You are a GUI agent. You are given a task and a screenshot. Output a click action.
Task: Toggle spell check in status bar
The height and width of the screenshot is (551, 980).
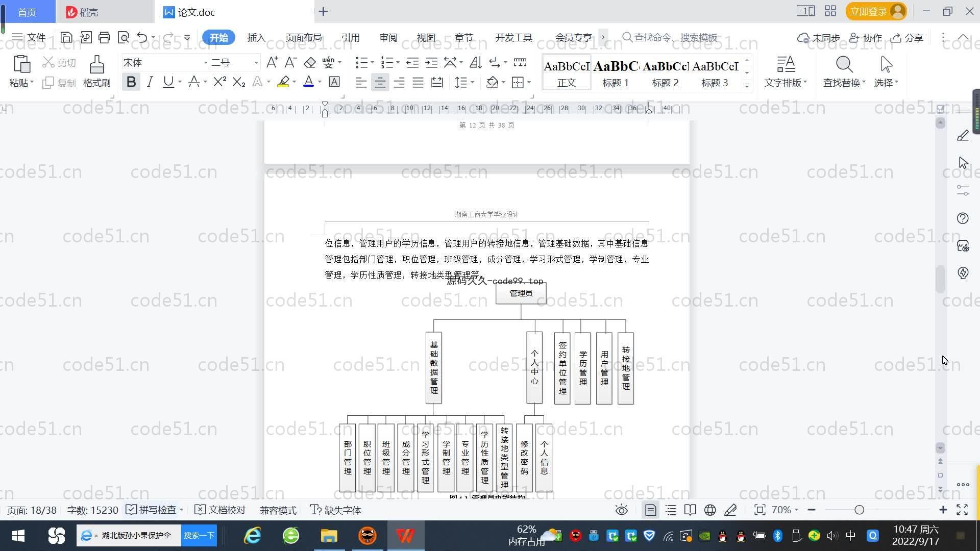(152, 510)
